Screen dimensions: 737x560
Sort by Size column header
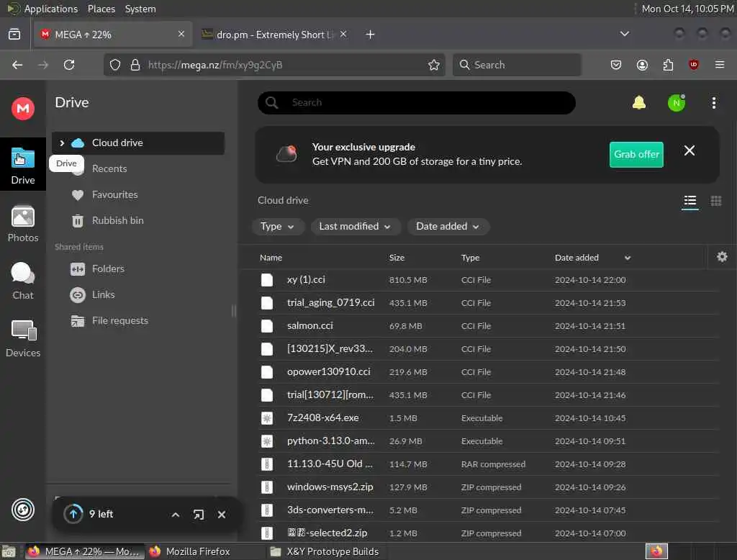tap(397, 258)
